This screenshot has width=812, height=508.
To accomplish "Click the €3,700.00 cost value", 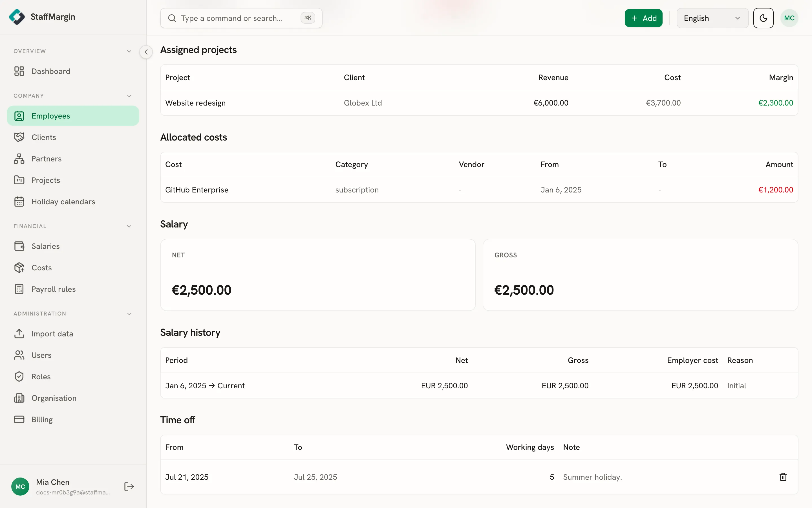I will [663, 103].
